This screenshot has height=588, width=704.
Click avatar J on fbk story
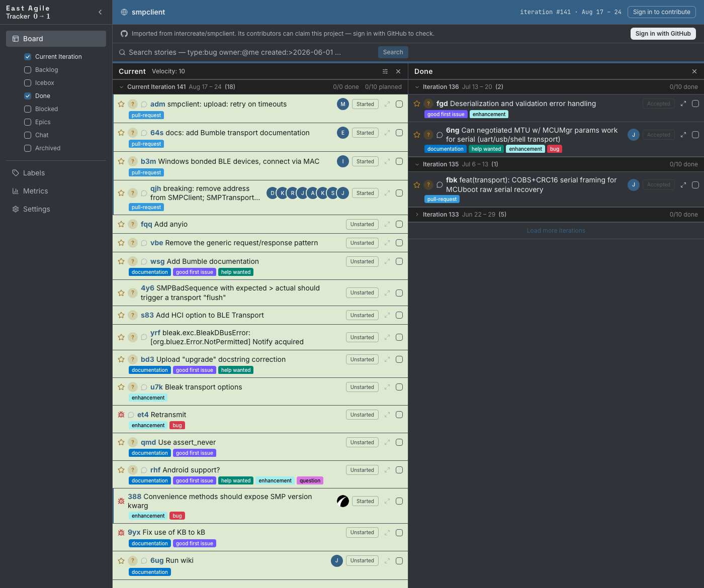(x=634, y=184)
